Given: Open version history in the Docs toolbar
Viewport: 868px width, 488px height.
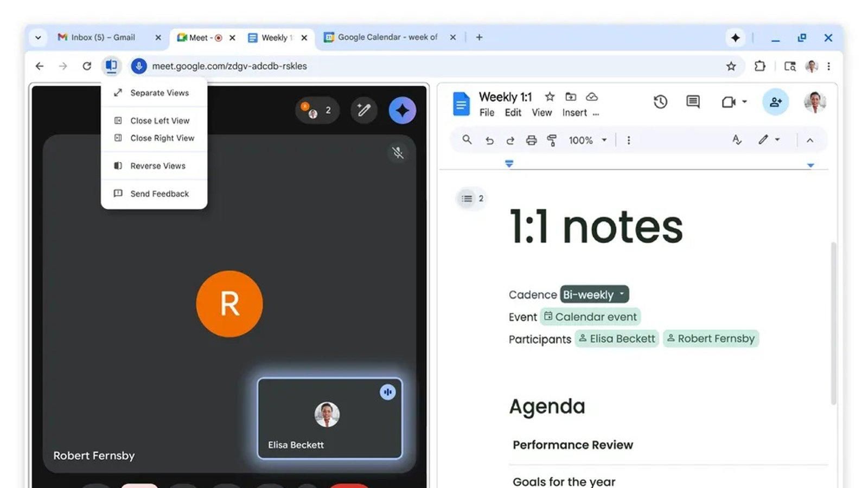Looking at the screenshot, I should (661, 102).
